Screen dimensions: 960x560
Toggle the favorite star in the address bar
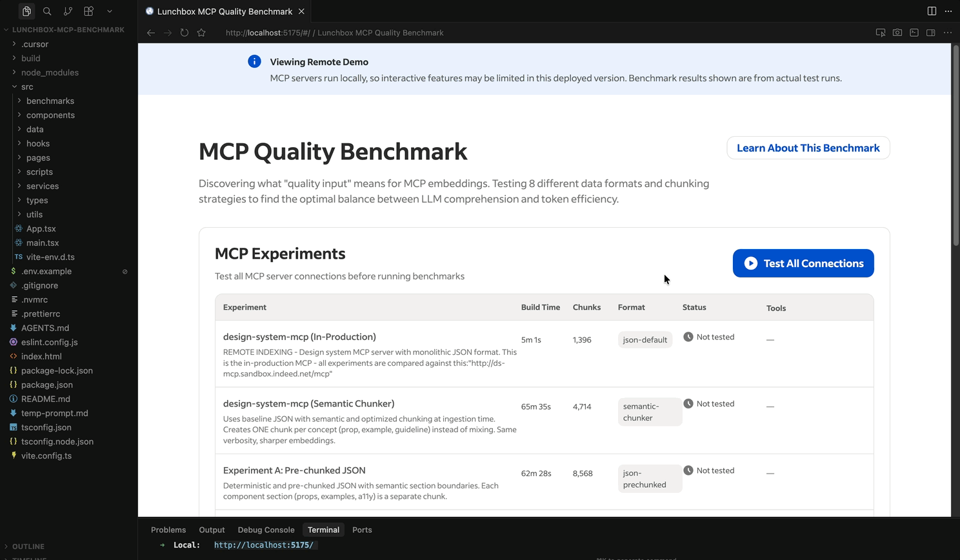201,32
